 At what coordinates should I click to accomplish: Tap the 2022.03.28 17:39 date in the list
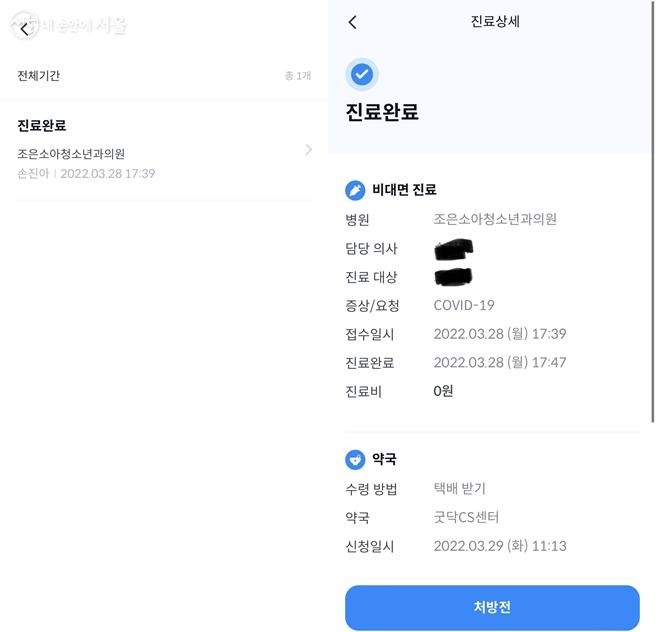pyautogui.click(x=108, y=173)
